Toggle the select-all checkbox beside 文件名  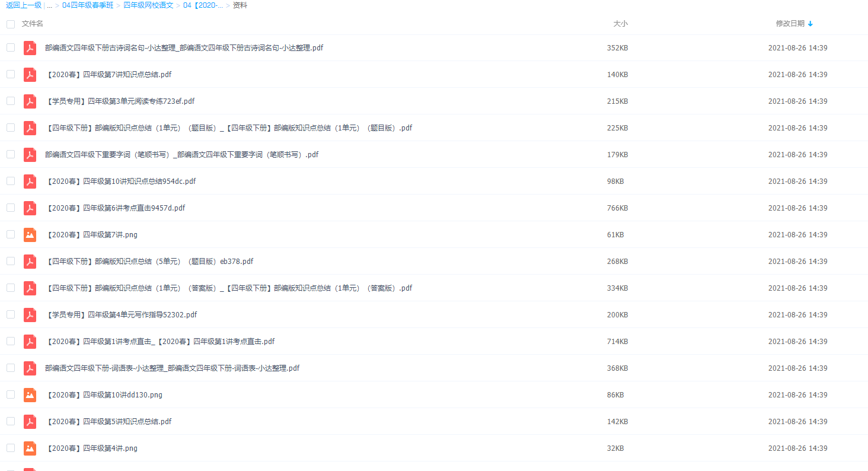tap(11, 24)
